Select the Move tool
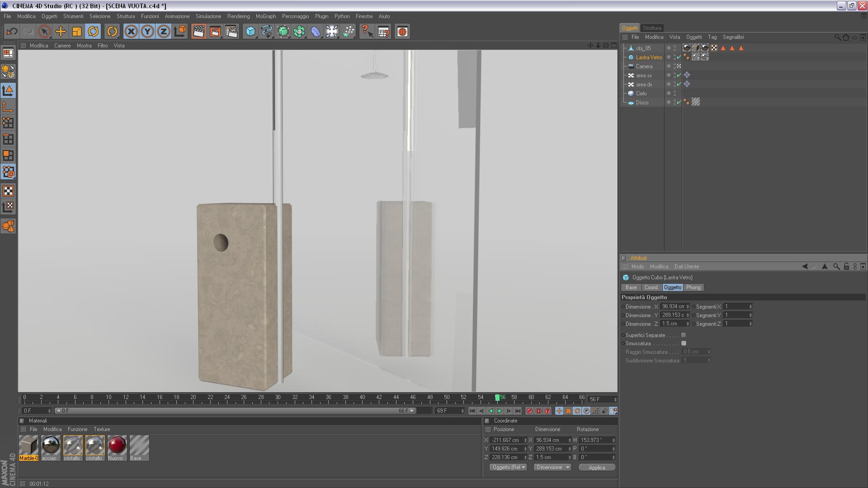The image size is (868, 488). 61,32
